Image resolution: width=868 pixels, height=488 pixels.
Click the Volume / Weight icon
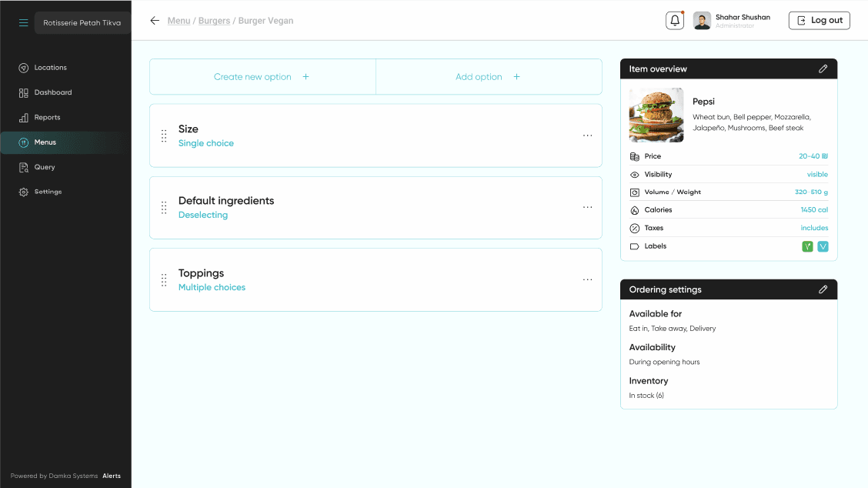click(634, 192)
